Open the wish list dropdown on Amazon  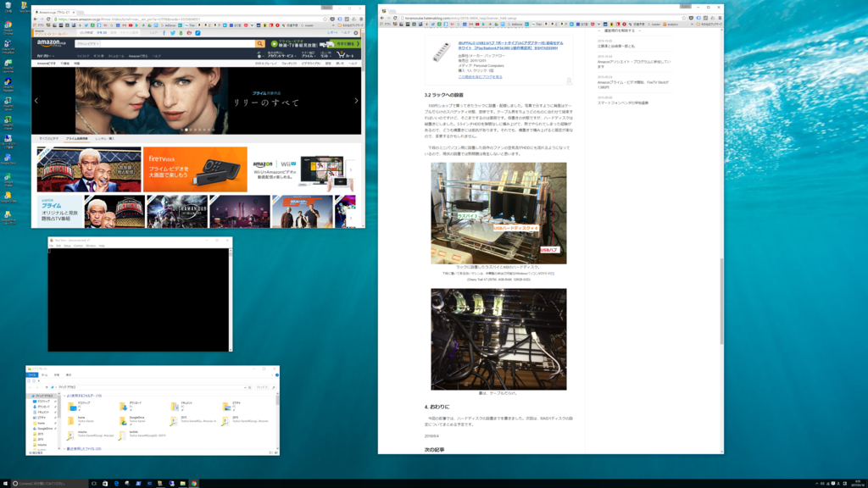(325, 55)
